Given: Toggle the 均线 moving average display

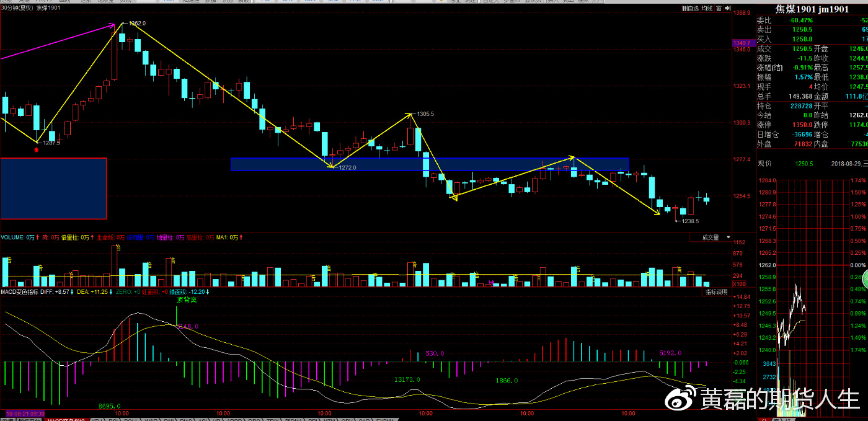Looking at the screenshot, I should pos(707,8).
